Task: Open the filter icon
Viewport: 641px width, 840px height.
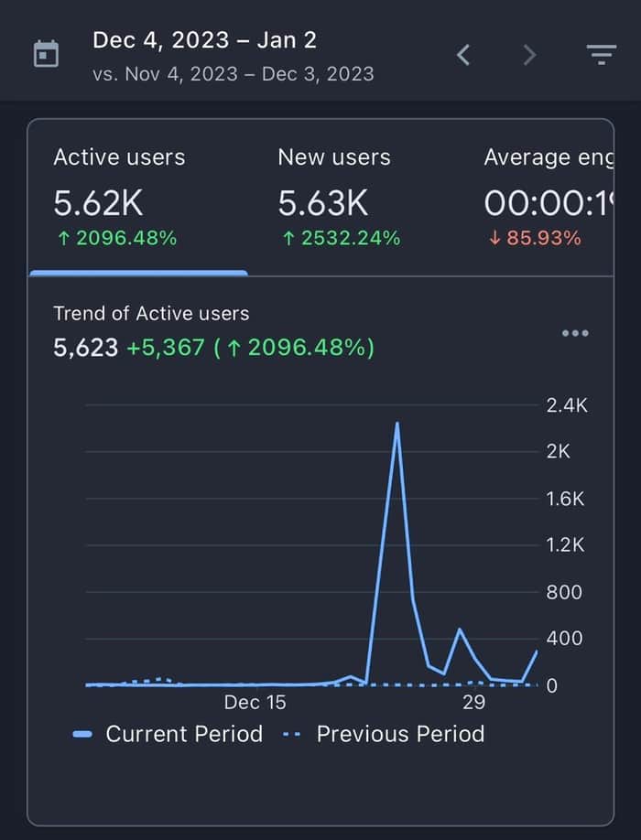Action: point(602,55)
